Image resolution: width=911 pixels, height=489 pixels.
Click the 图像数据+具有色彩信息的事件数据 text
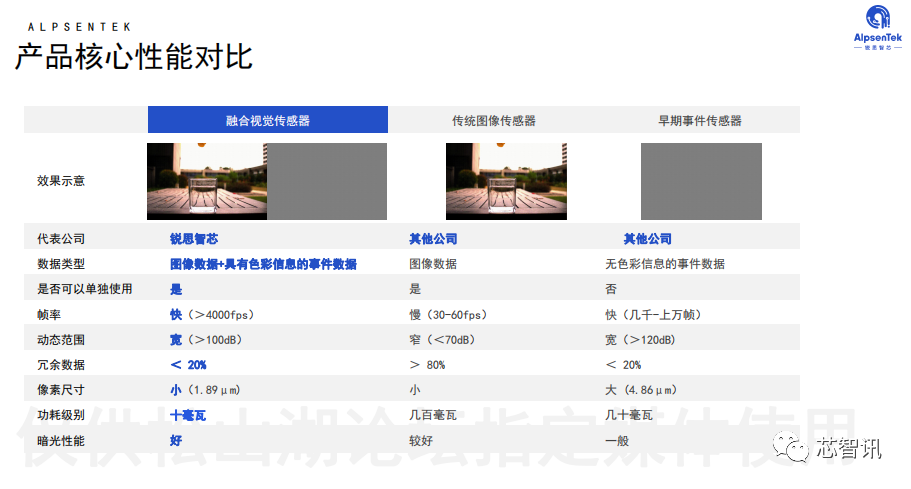(x=263, y=264)
